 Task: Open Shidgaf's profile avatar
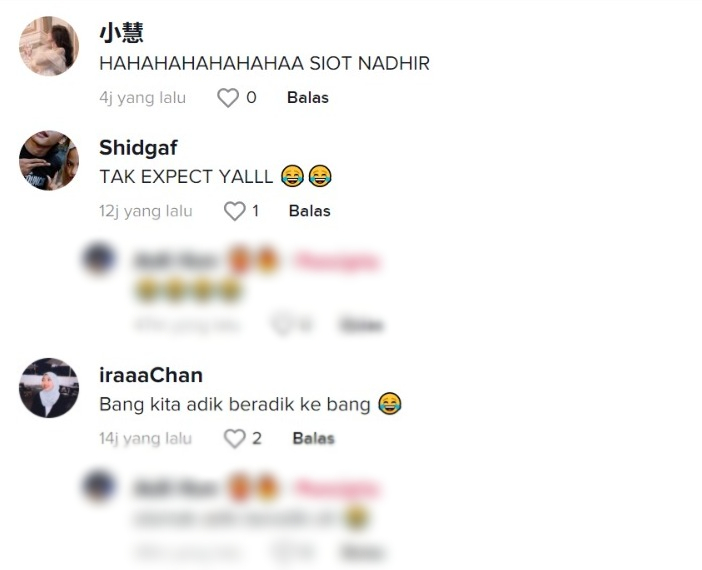(49, 160)
